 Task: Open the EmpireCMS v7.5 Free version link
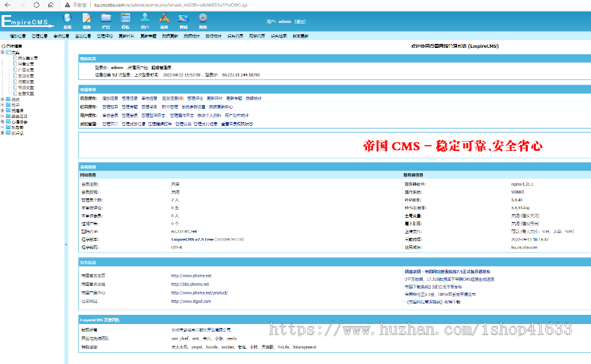pyautogui.click(x=192, y=239)
